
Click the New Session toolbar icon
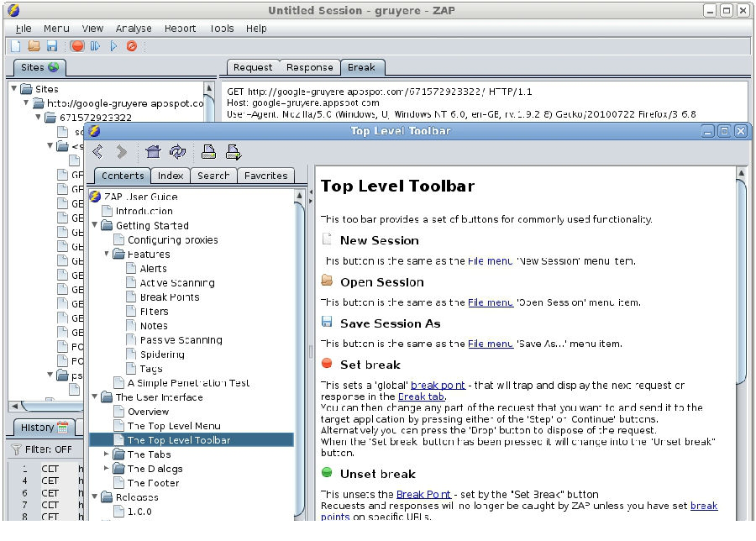(x=15, y=46)
